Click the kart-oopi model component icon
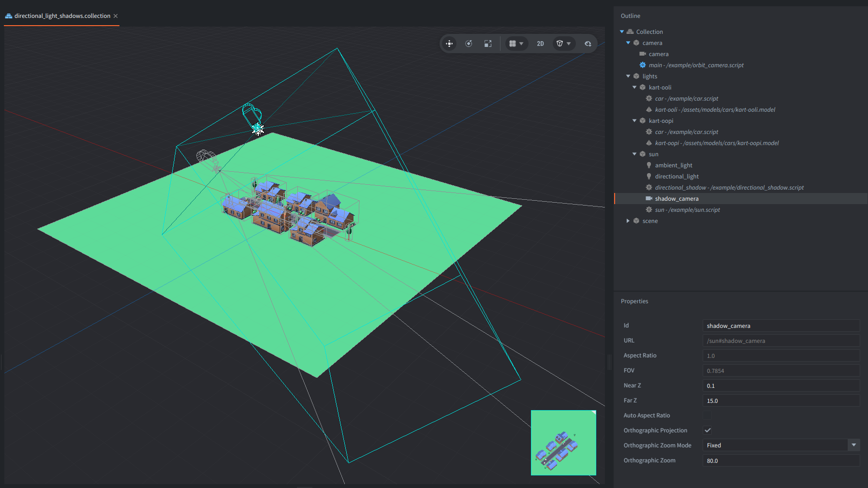 click(649, 143)
